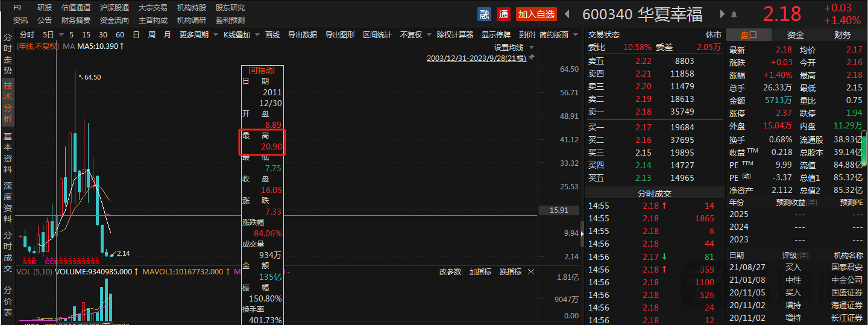
Task: Switch to the 财务 tab
Action: pos(843,35)
